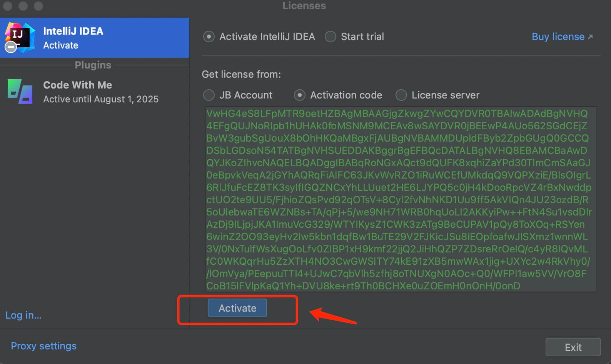Open the Log in… link
Viewport: 611px width, 364px height.
pyautogui.click(x=23, y=315)
